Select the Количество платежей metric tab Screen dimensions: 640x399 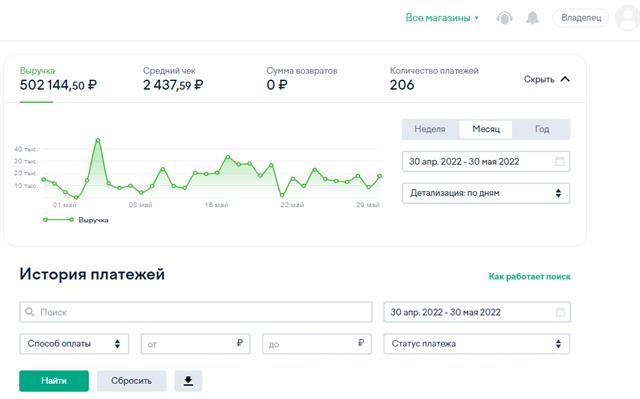434,79
